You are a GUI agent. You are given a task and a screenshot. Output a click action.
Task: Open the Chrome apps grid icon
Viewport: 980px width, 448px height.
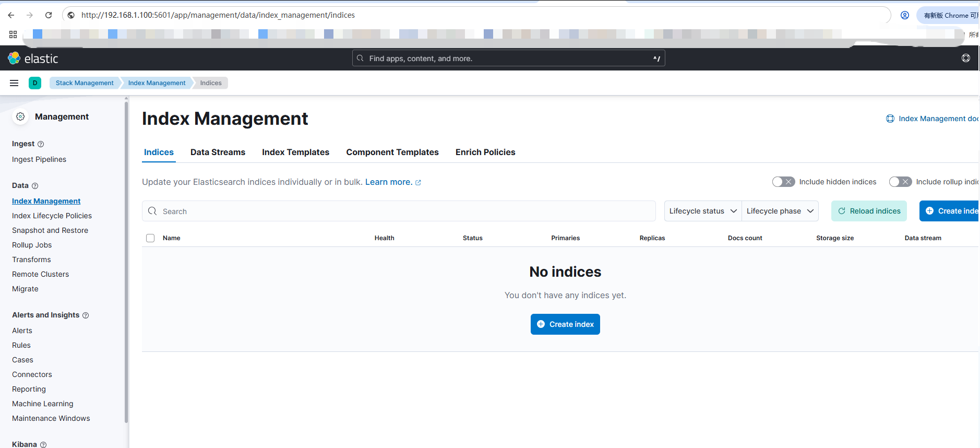click(13, 34)
